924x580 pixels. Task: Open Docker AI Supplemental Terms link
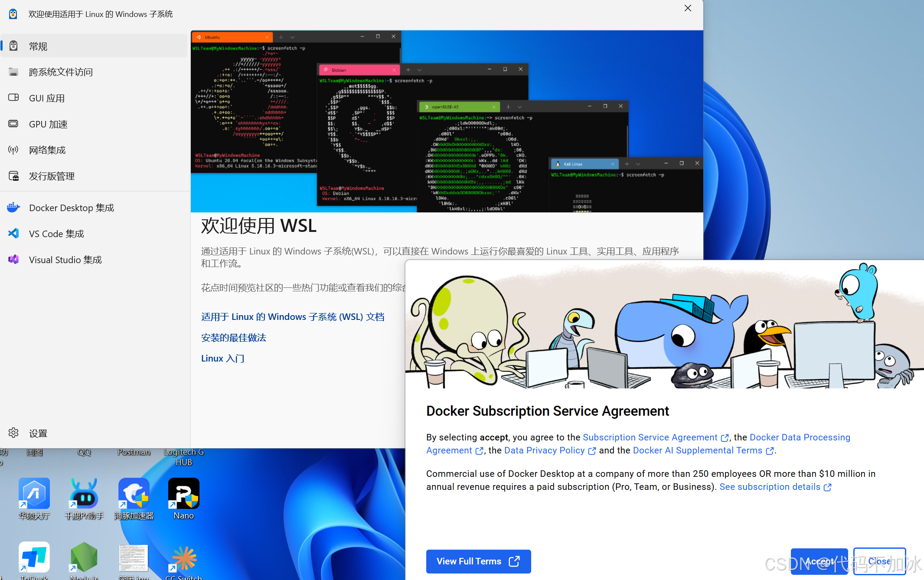703,450
